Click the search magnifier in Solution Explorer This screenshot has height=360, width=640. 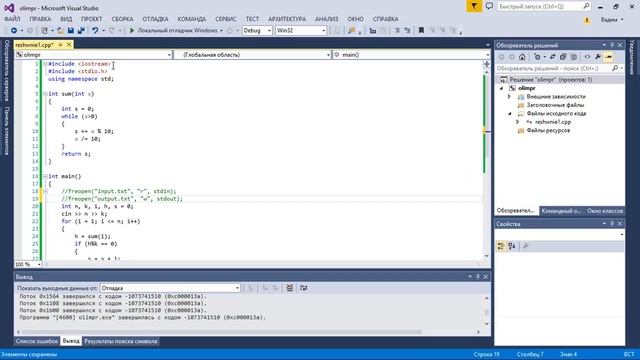tap(615, 68)
